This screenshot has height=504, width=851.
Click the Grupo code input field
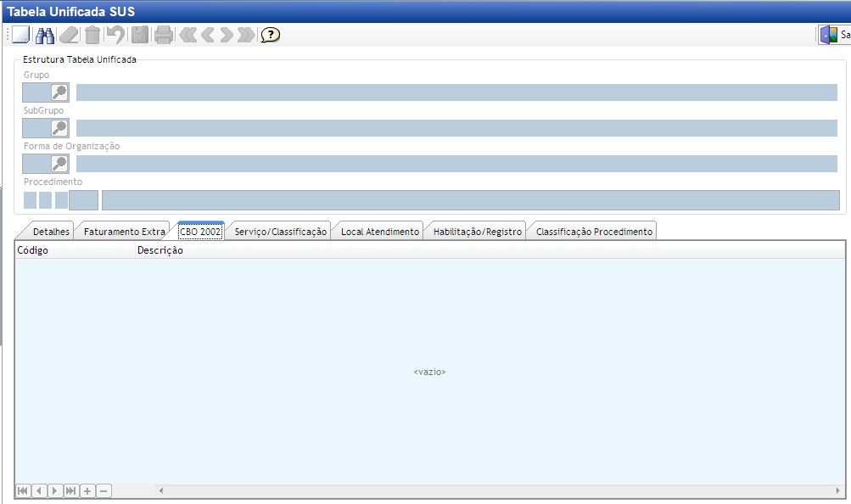tap(36, 92)
